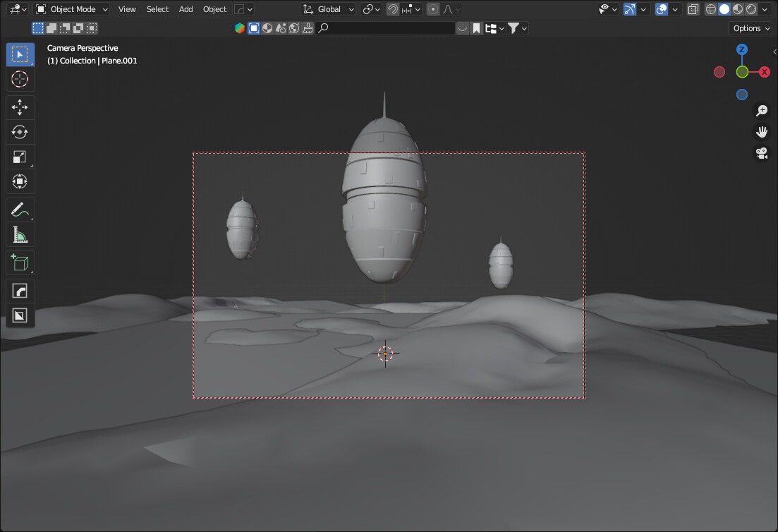Set selection mode to extend
Image resolution: width=778 pixels, height=532 pixels.
point(51,28)
